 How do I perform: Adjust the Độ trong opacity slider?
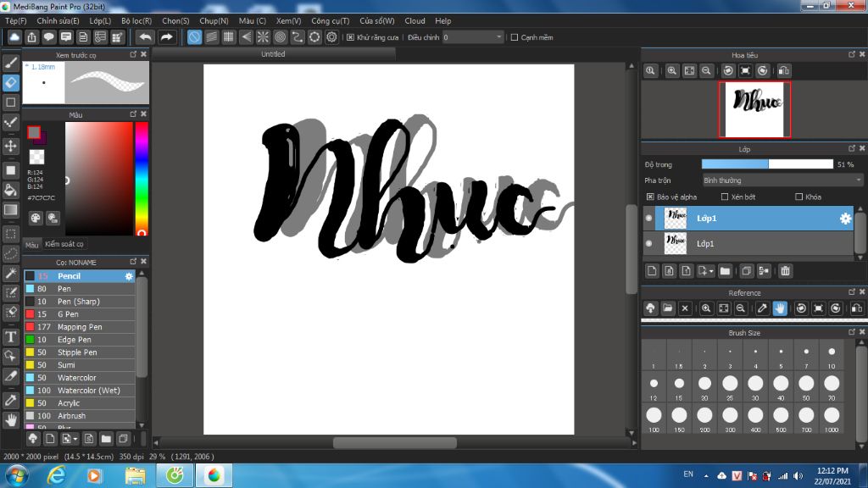(767, 164)
